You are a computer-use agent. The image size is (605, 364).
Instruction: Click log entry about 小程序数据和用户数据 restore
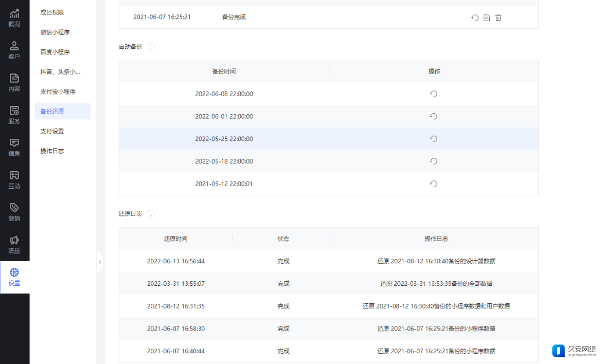point(436,306)
